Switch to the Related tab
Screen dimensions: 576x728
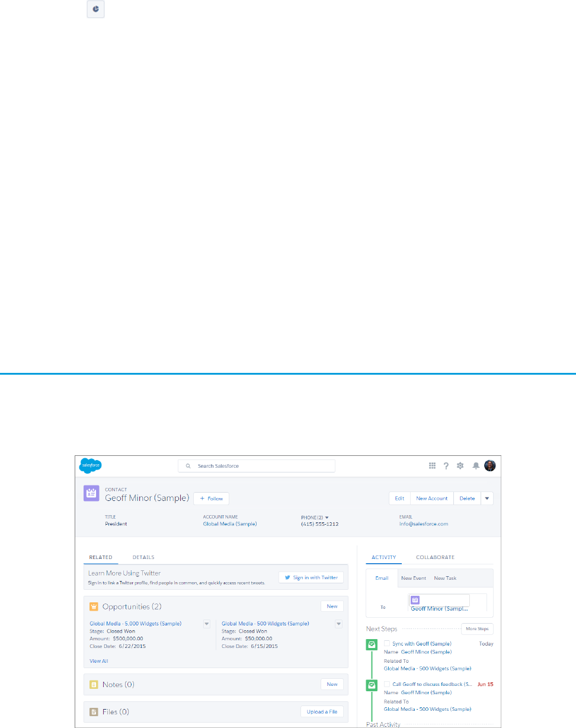click(101, 557)
